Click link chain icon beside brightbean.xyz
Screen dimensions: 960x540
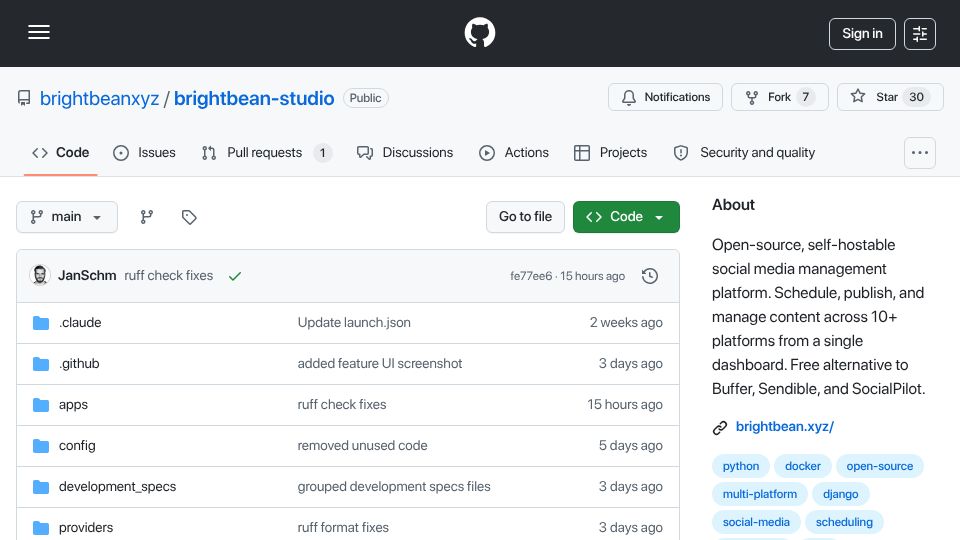coord(720,427)
